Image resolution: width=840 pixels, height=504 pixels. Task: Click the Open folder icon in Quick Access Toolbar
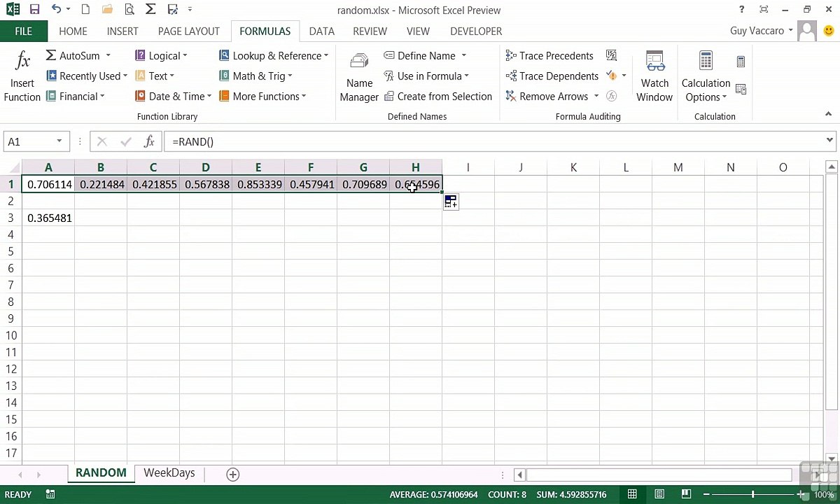[x=107, y=10]
